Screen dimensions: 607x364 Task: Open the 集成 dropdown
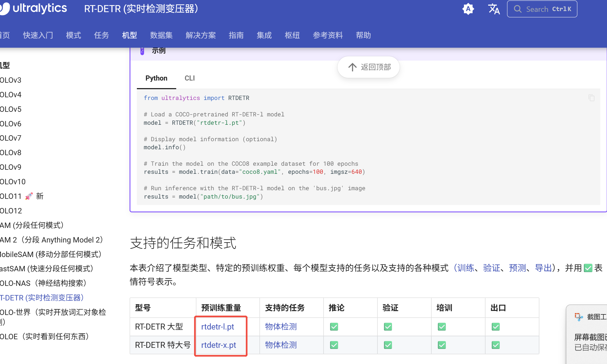click(x=264, y=35)
